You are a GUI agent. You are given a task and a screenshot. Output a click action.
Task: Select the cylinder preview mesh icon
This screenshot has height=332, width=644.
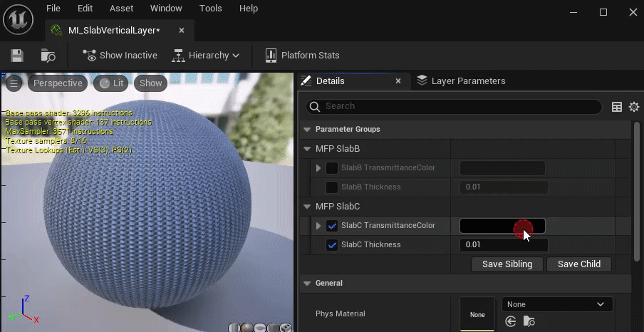(234, 328)
